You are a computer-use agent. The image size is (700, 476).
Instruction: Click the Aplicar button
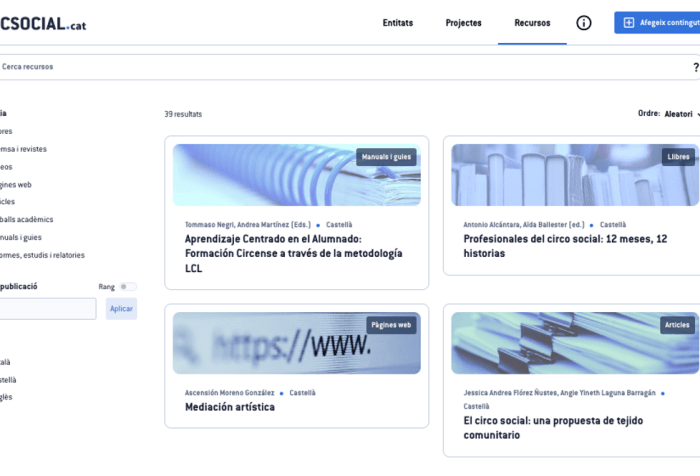pyautogui.click(x=121, y=309)
